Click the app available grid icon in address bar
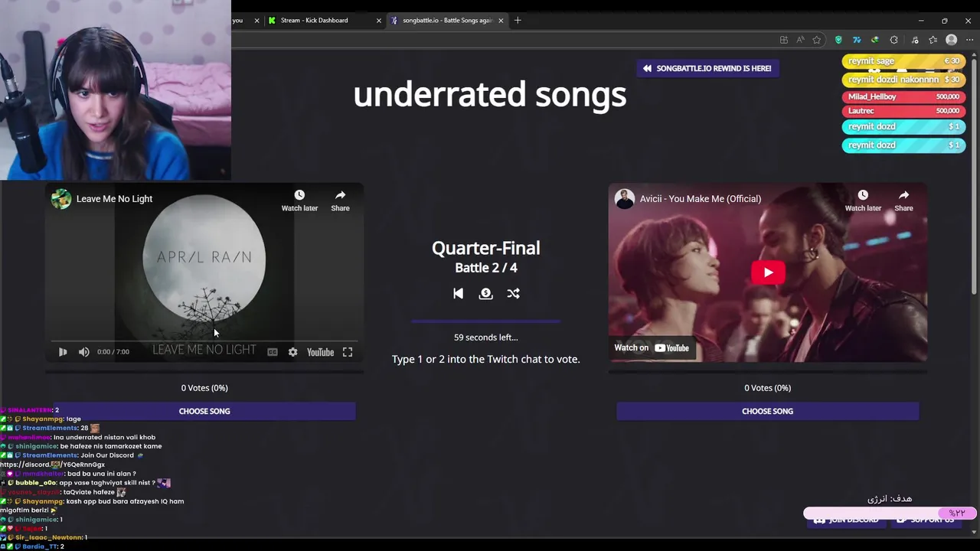This screenshot has width=980, height=551. 783,40
